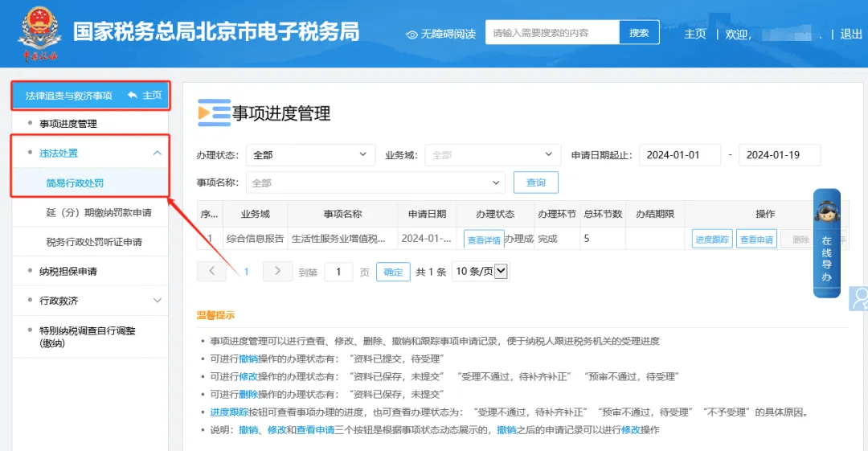Click the 办理环节 column header

[556, 214]
